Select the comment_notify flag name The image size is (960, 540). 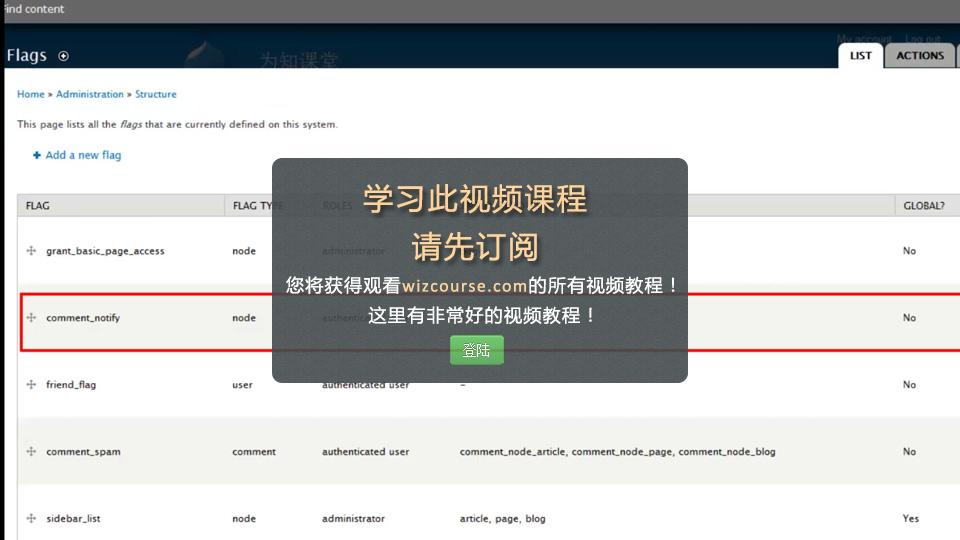pyautogui.click(x=83, y=318)
